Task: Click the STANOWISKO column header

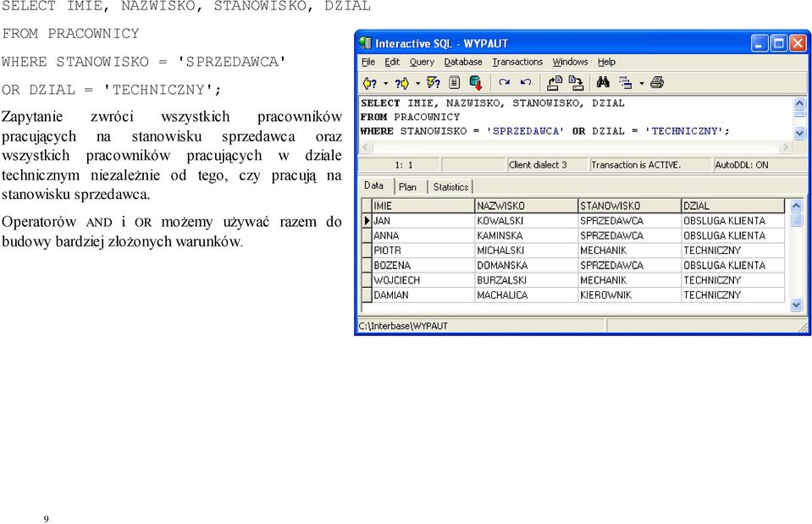Action: [x=628, y=206]
